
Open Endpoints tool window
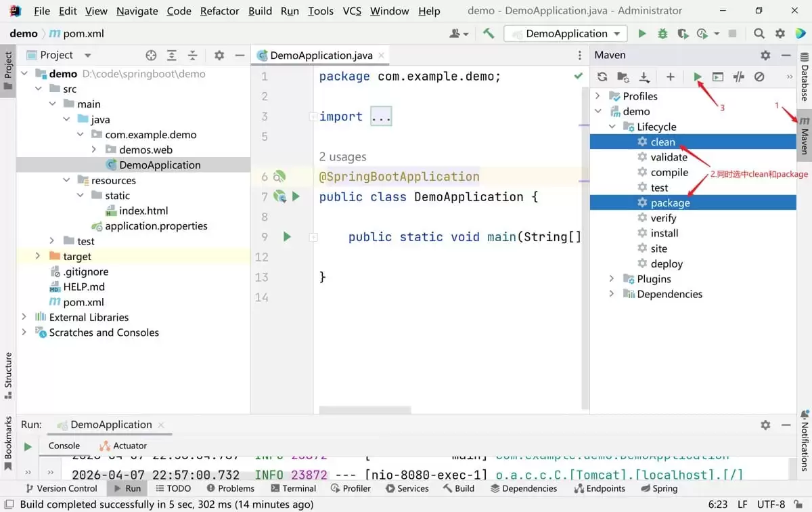coord(600,488)
